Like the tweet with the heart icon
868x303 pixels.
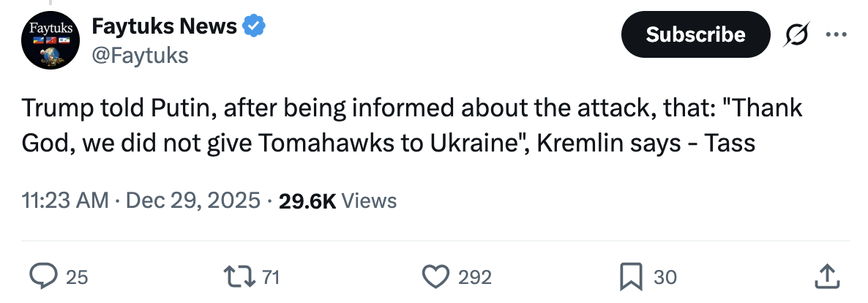click(x=436, y=276)
